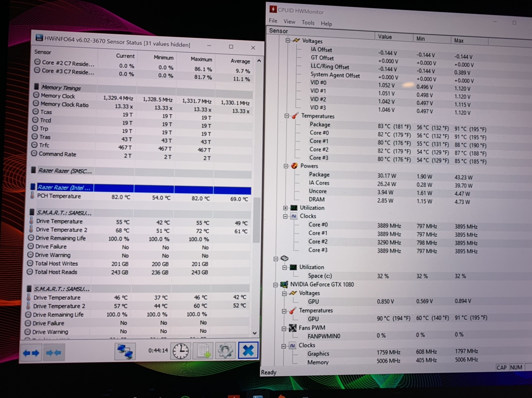Viewport: 532px width, 398px height.
Task: Collapse the CPU Temperatures group above Package 83 °C
Action: (287, 116)
